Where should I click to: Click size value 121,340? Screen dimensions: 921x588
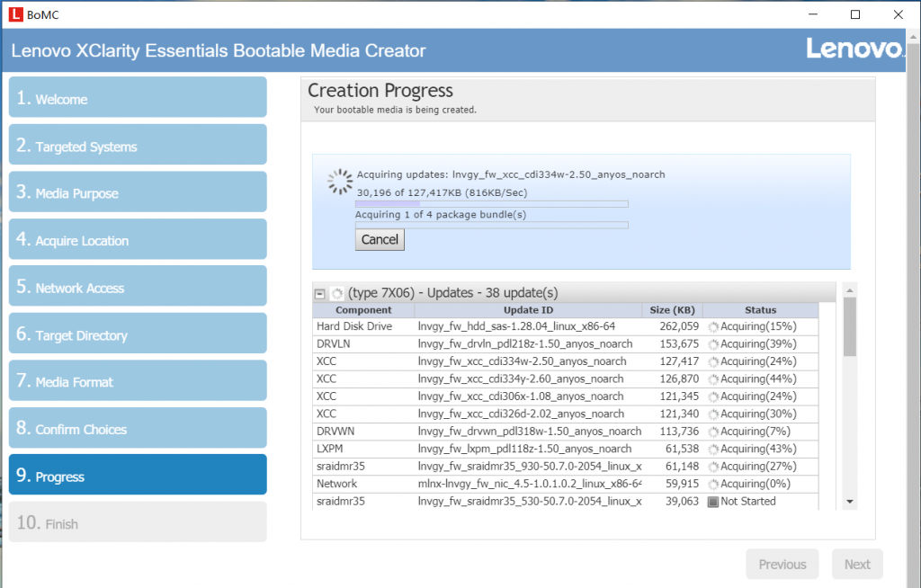[x=679, y=414]
